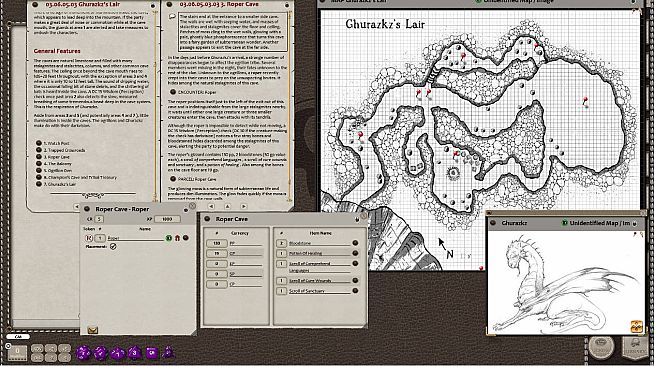This screenshot has width=654, height=366.
Task: Go up to parent page in Roper Cave story
Action: [x=228, y=206]
